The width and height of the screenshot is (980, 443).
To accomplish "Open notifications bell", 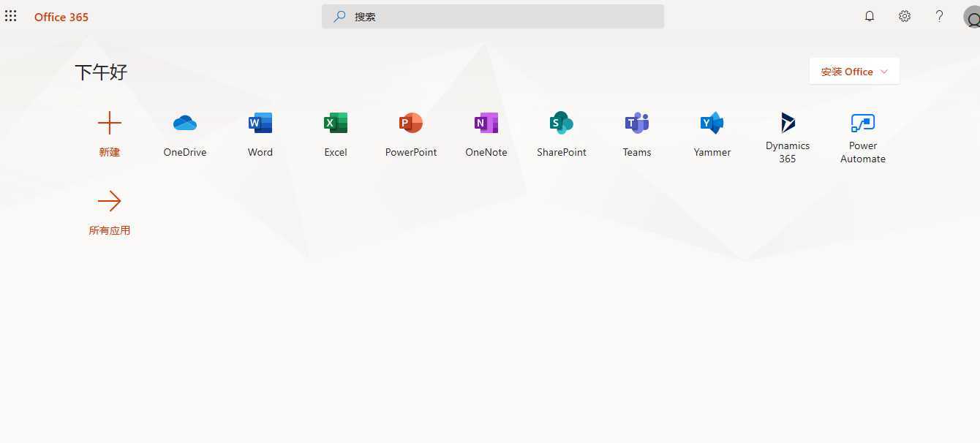I will [x=870, y=16].
